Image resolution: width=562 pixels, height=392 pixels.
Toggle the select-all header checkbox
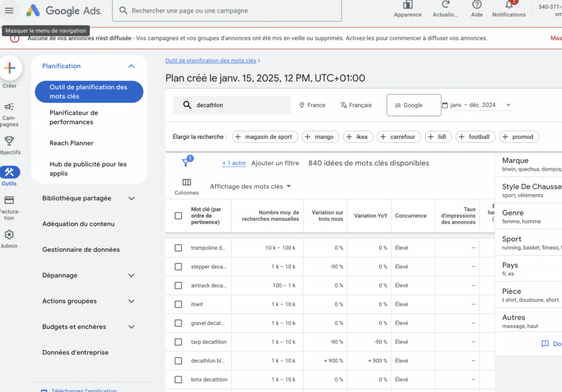178,216
